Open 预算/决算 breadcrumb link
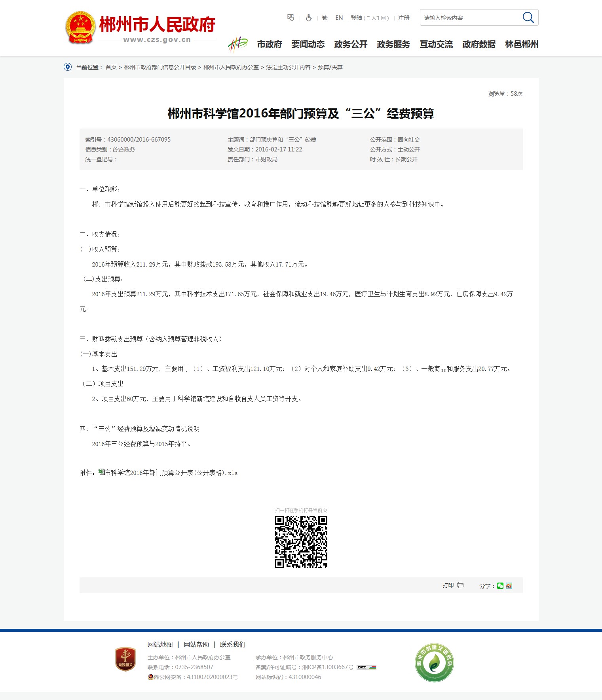The width and height of the screenshot is (602, 700). click(x=330, y=67)
